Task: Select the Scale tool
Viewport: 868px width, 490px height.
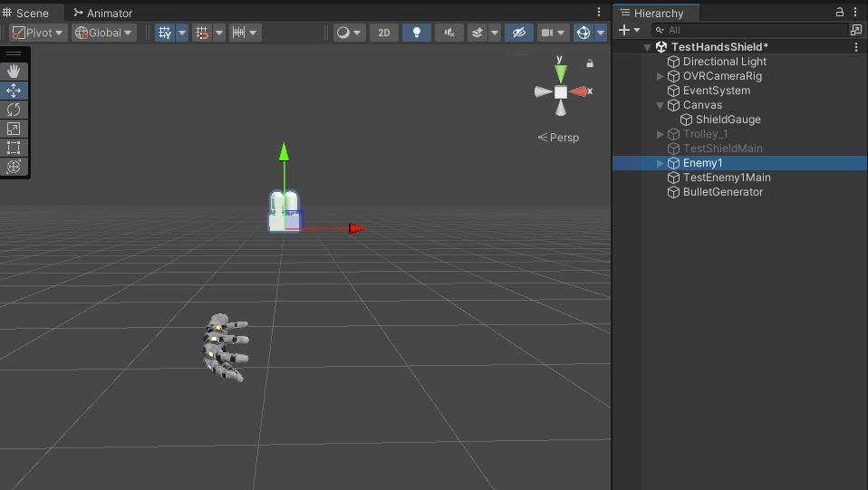Action: [x=14, y=129]
